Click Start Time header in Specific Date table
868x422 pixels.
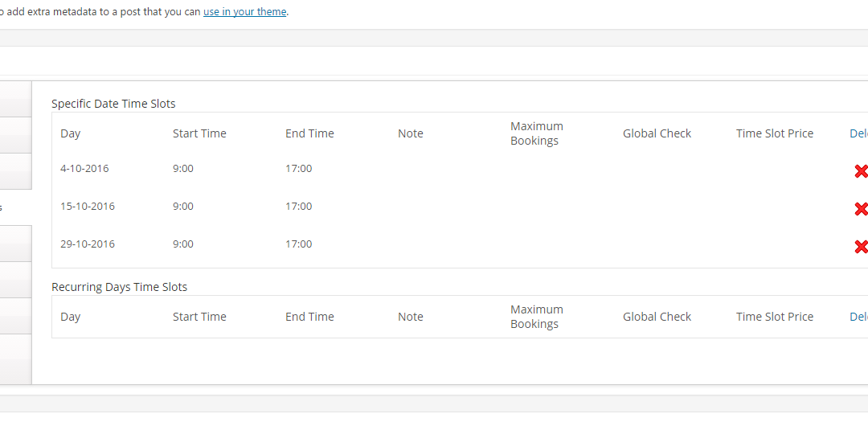click(x=199, y=133)
